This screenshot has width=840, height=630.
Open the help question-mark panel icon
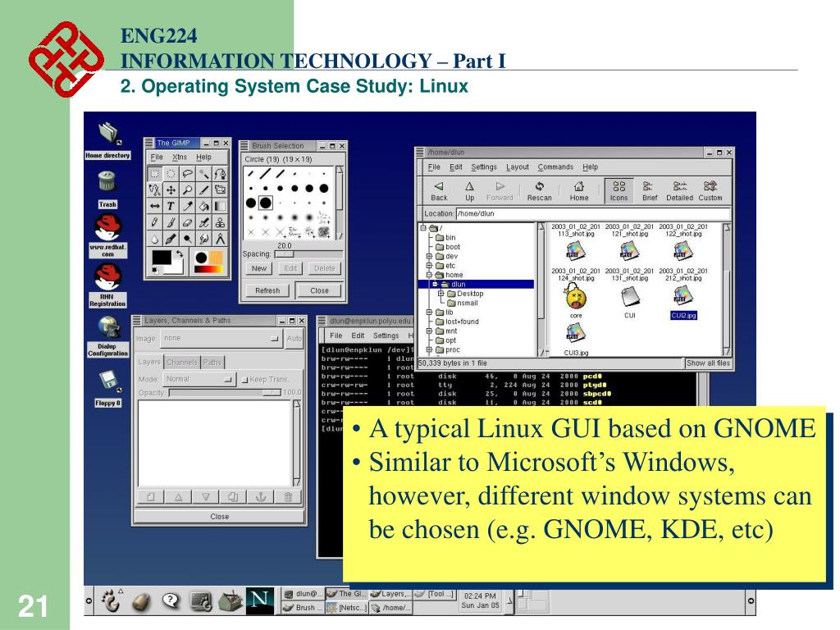coord(171,601)
